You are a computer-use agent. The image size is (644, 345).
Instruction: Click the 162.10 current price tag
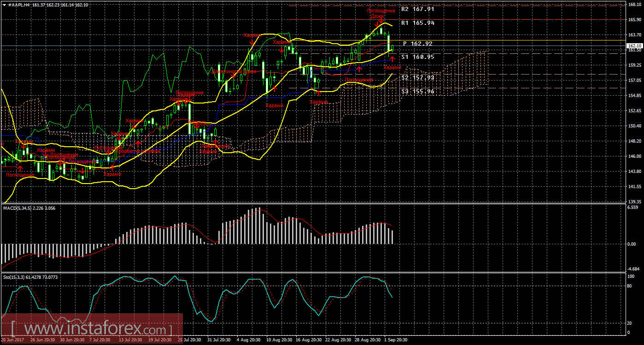635,46
